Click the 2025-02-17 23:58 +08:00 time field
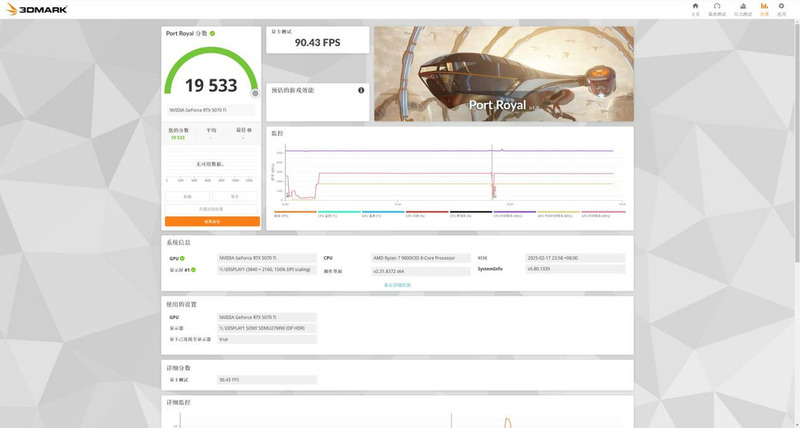Viewport: 800px width, 428px height. tap(575, 258)
